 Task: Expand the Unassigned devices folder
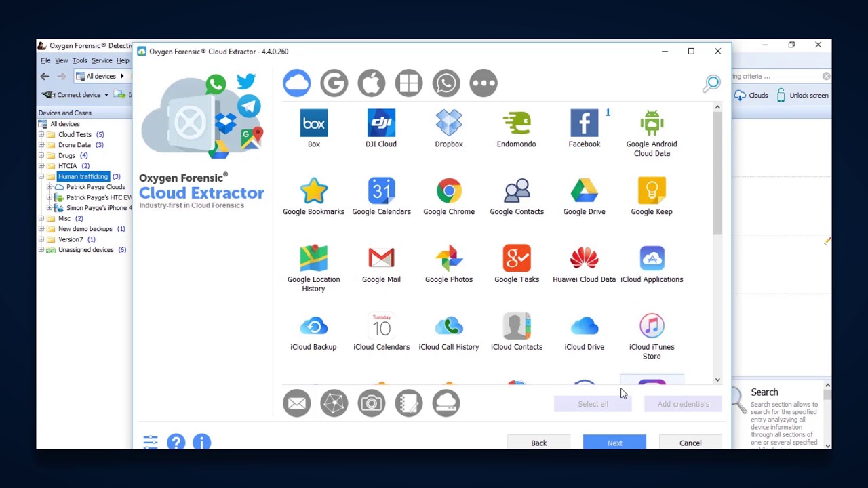(41, 250)
